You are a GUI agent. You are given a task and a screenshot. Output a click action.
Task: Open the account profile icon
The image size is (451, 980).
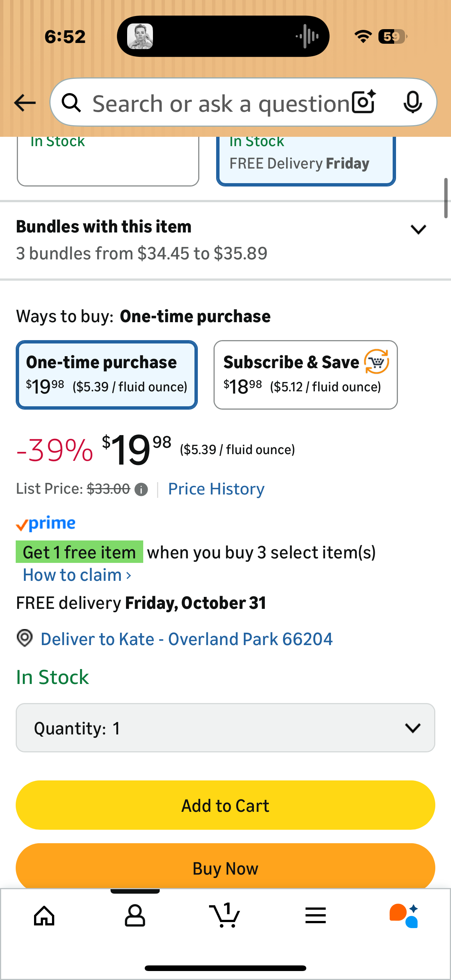(135, 915)
